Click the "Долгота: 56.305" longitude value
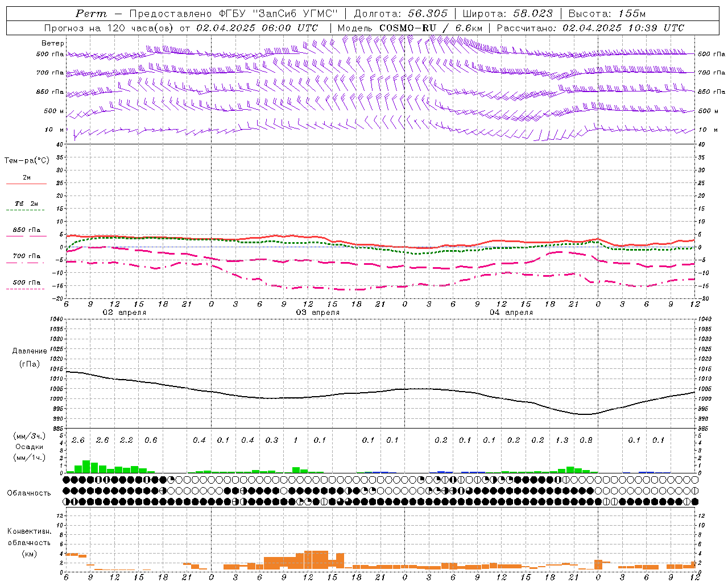Viewport: 728px width, 582px height. (x=401, y=14)
